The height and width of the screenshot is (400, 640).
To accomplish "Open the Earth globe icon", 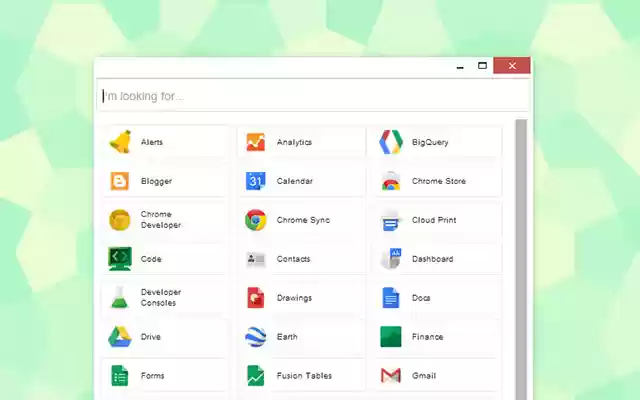I will coord(256,337).
